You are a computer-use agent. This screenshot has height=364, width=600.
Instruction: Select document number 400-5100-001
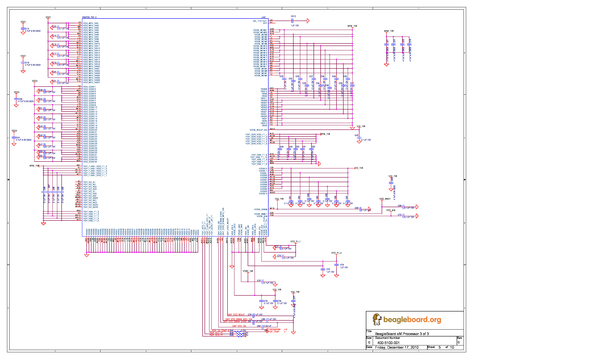(x=388, y=343)
